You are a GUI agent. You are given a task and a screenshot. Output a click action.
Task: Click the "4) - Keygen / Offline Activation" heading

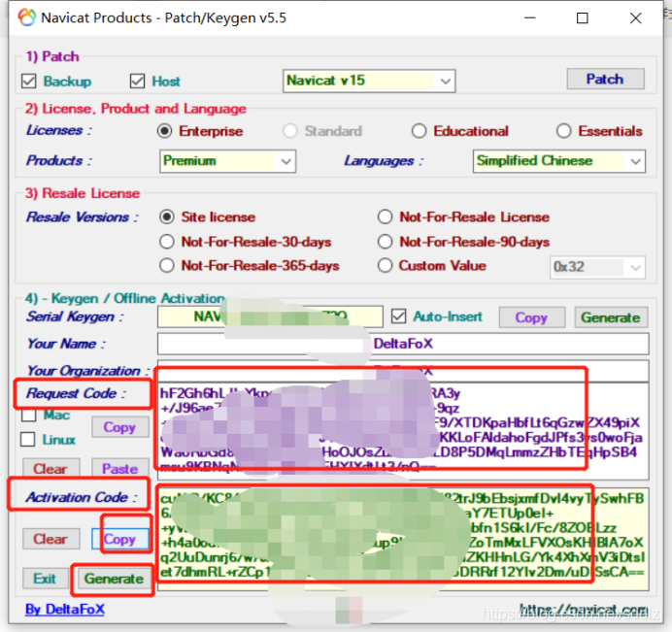pyautogui.click(x=124, y=298)
